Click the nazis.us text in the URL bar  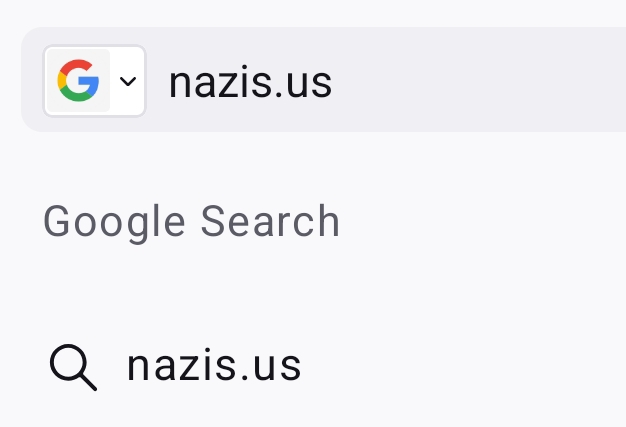(x=250, y=82)
